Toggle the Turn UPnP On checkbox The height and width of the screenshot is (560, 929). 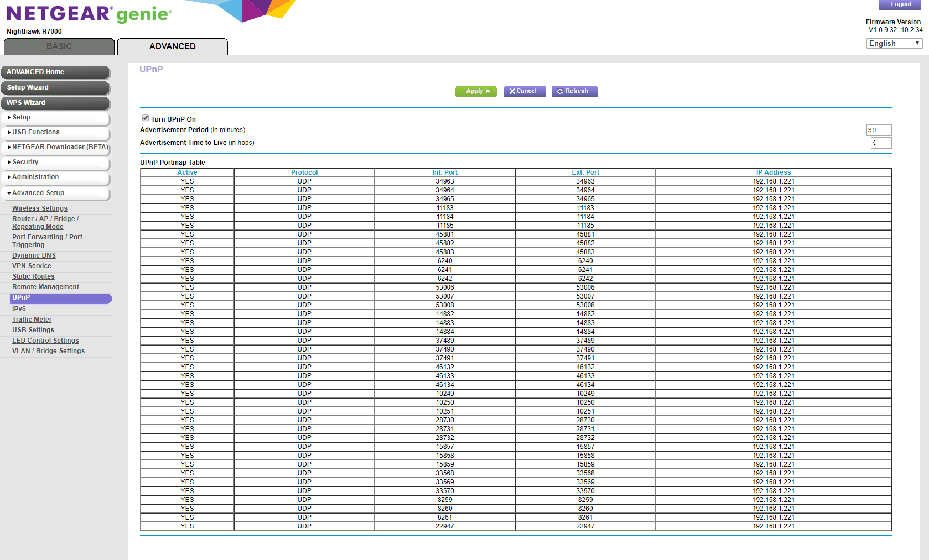[146, 118]
